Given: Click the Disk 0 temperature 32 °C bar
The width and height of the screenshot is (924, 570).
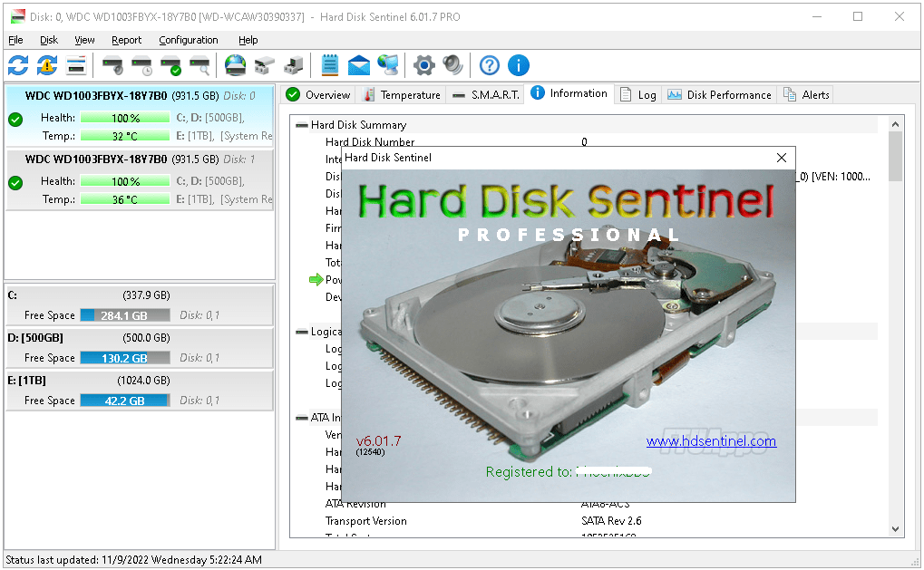Looking at the screenshot, I should 125,136.
